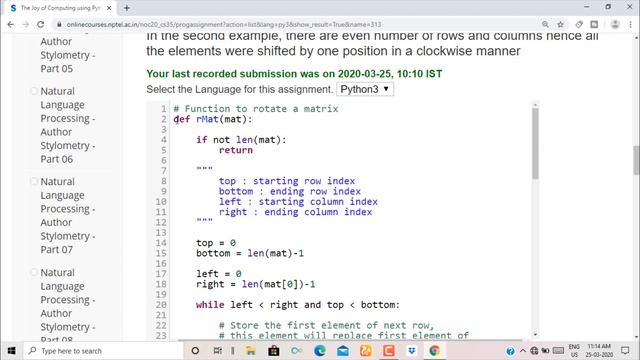Open the Windows notification center
The image size is (640, 360).
[625, 351]
